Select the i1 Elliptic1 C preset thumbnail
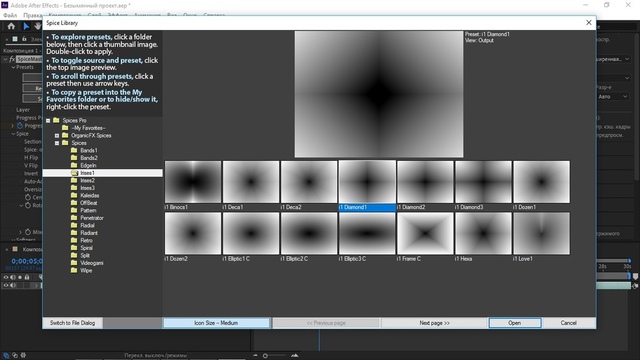 click(251, 233)
